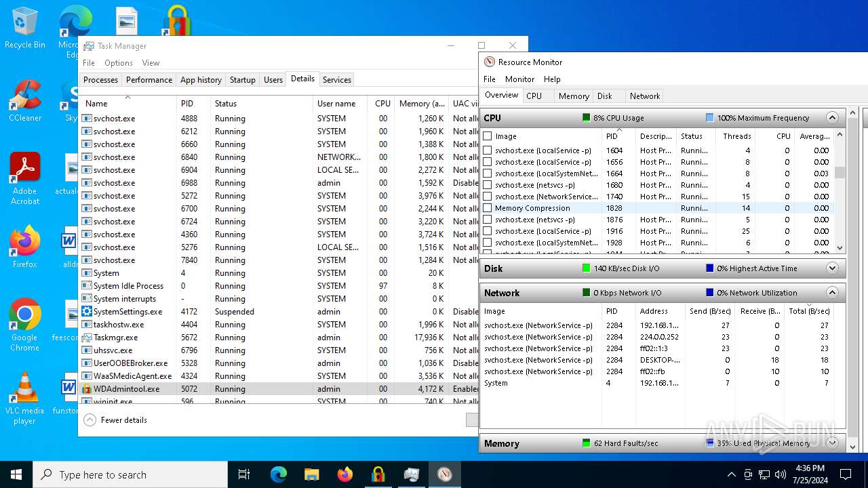Click the CPU list scrollbar thumb

(x=840, y=172)
